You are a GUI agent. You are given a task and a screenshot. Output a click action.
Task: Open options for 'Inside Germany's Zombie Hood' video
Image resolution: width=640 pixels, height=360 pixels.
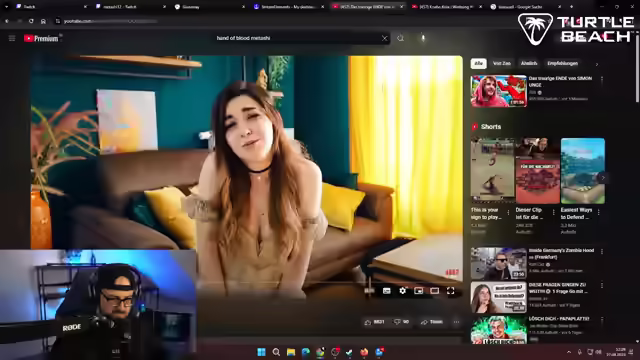click(602, 252)
